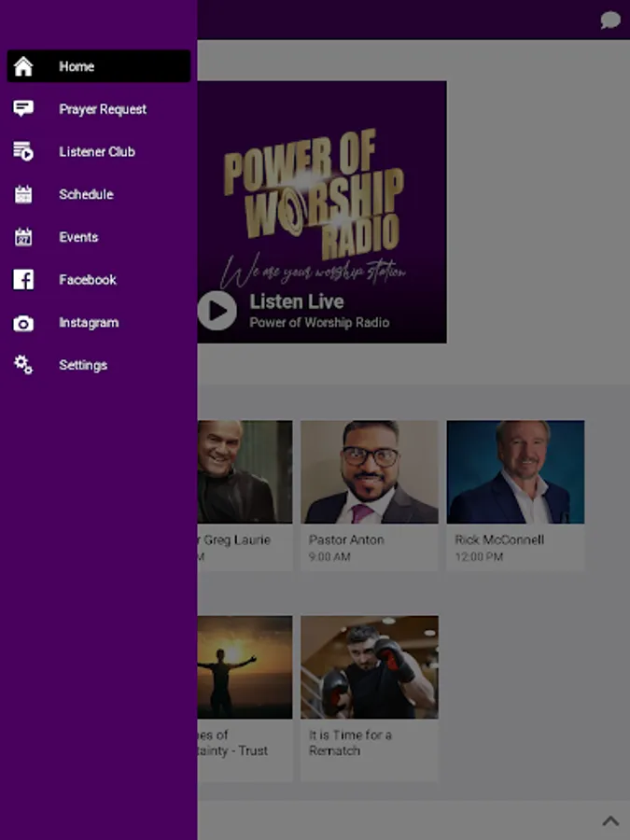Click 'It is Time for a Rematch' title
630x840 pixels.
pyautogui.click(x=350, y=743)
